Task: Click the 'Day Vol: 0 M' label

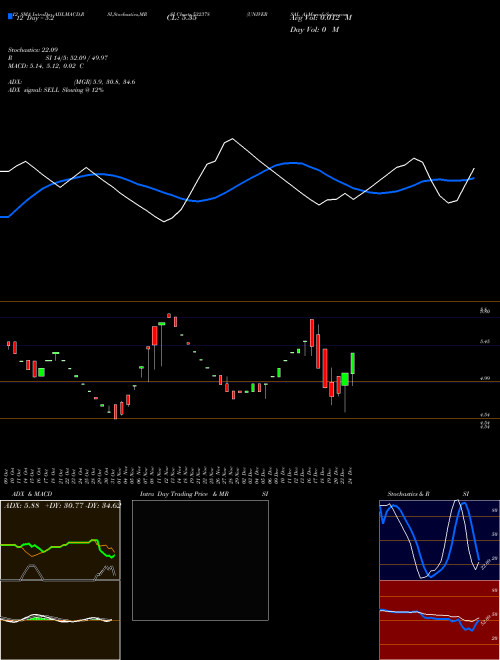Action: pos(314,30)
